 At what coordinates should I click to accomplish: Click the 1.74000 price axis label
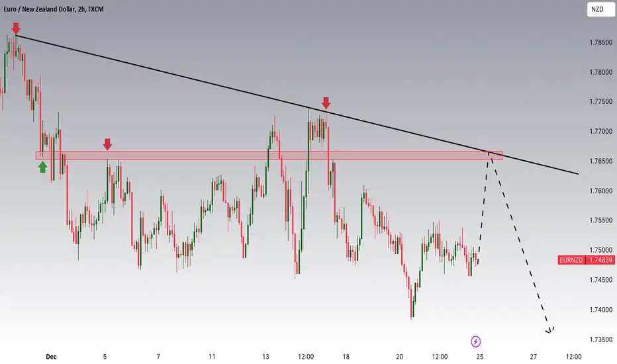[600, 310]
